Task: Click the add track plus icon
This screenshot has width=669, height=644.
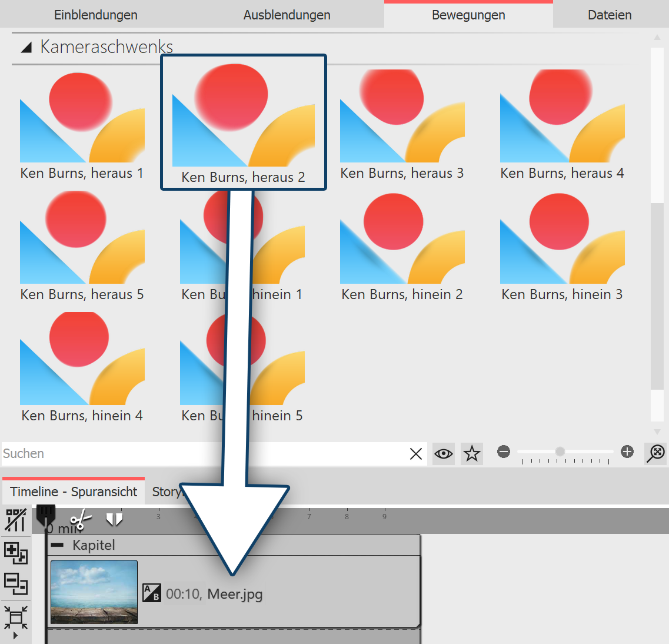Action: coord(16,553)
